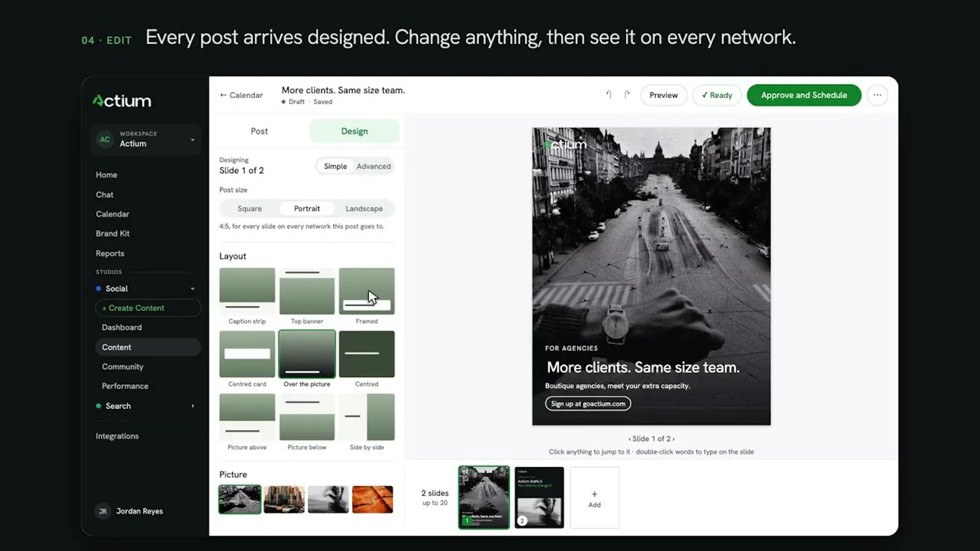980x551 pixels.
Task: Go to next slide chevron under preview
Action: click(x=673, y=439)
